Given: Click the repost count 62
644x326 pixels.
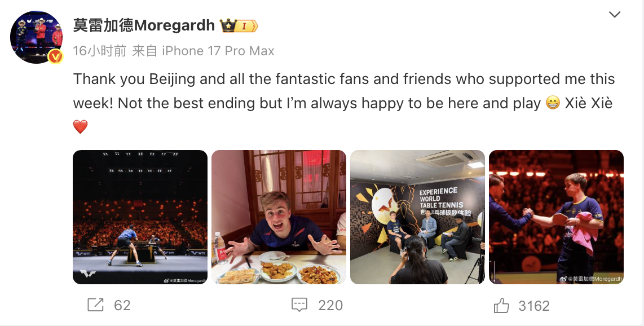Looking at the screenshot, I should 122,306.
